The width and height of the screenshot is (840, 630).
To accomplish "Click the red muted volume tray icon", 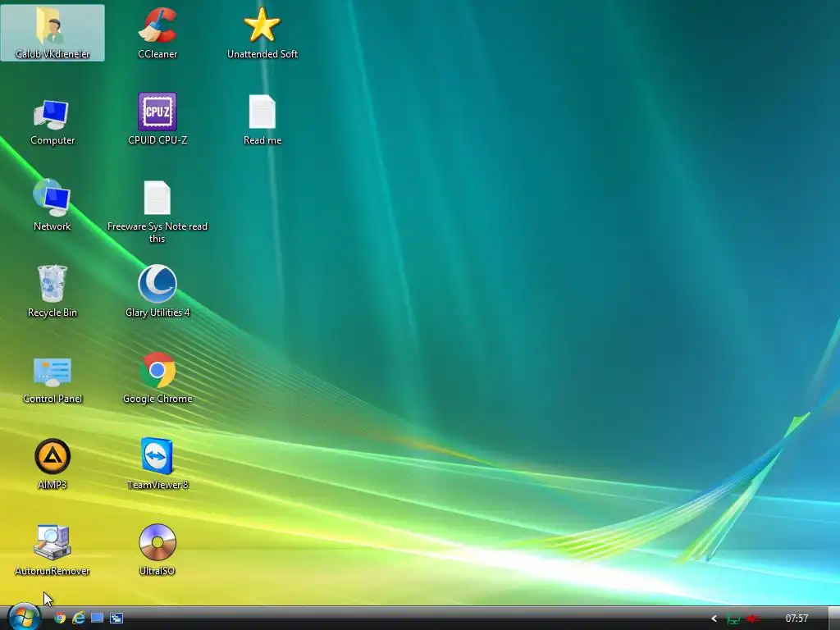I will pyautogui.click(x=753, y=619).
